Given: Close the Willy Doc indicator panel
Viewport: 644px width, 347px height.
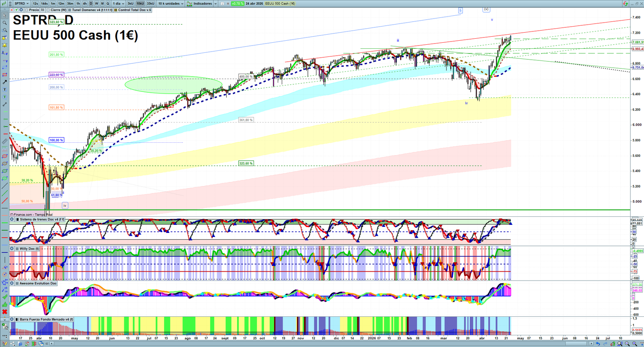Looking at the screenshot, I should [12, 249].
